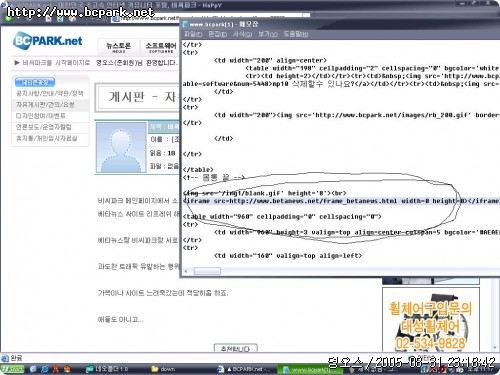Click the wheelchair 대성휠체어 ad banner
The image size is (500, 375).
431,320
